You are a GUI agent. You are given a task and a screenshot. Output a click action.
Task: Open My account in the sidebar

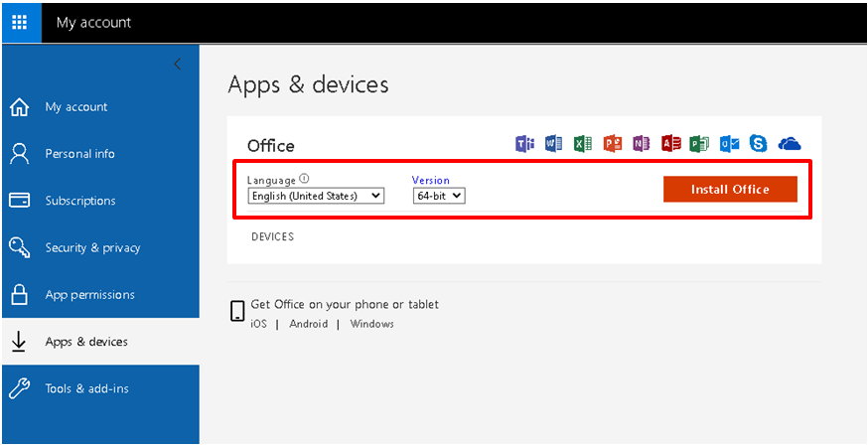(76, 107)
